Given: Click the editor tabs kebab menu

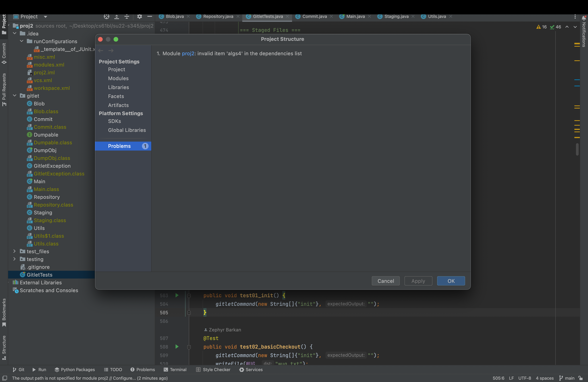Looking at the screenshot, I should click(x=575, y=17).
